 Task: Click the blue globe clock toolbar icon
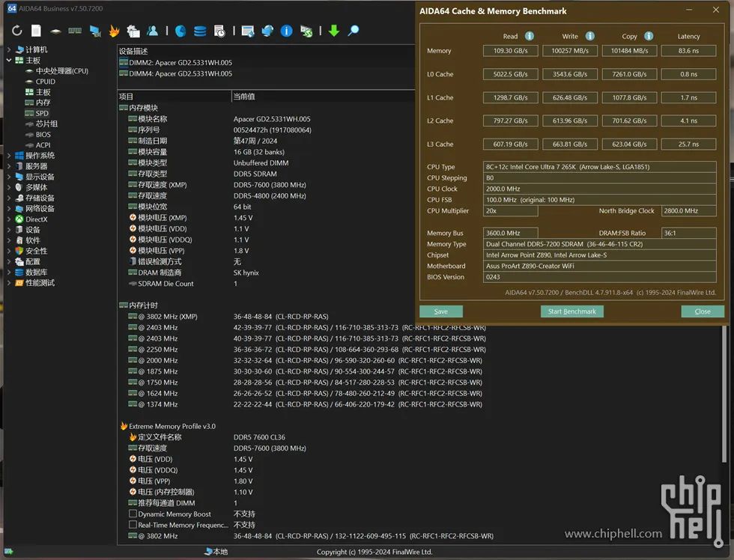click(x=181, y=31)
